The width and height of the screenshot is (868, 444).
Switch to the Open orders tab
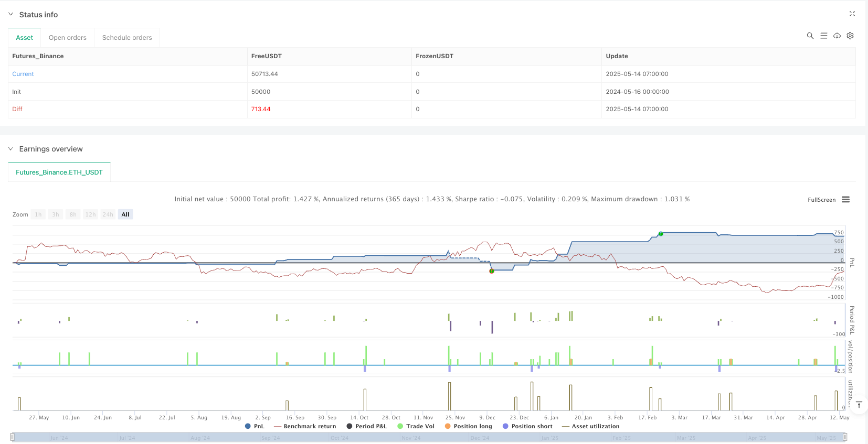click(67, 38)
